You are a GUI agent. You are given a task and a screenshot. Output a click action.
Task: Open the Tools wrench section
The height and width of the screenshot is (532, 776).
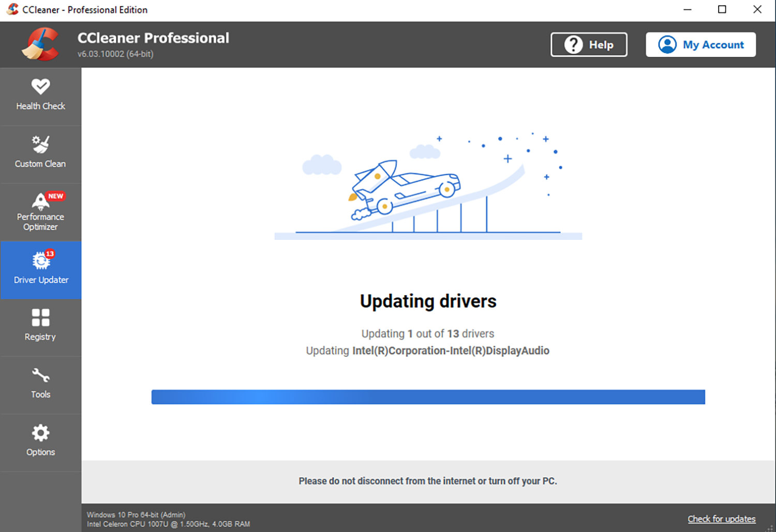(40, 385)
